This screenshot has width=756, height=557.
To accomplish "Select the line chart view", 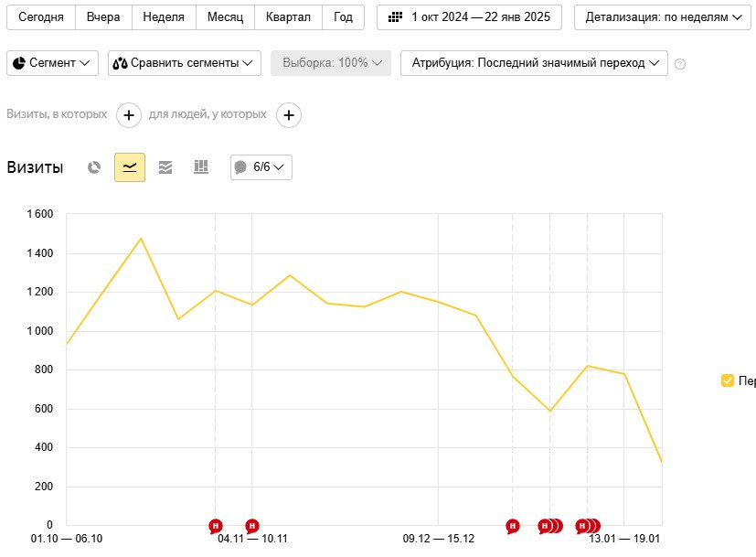I will (x=130, y=167).
